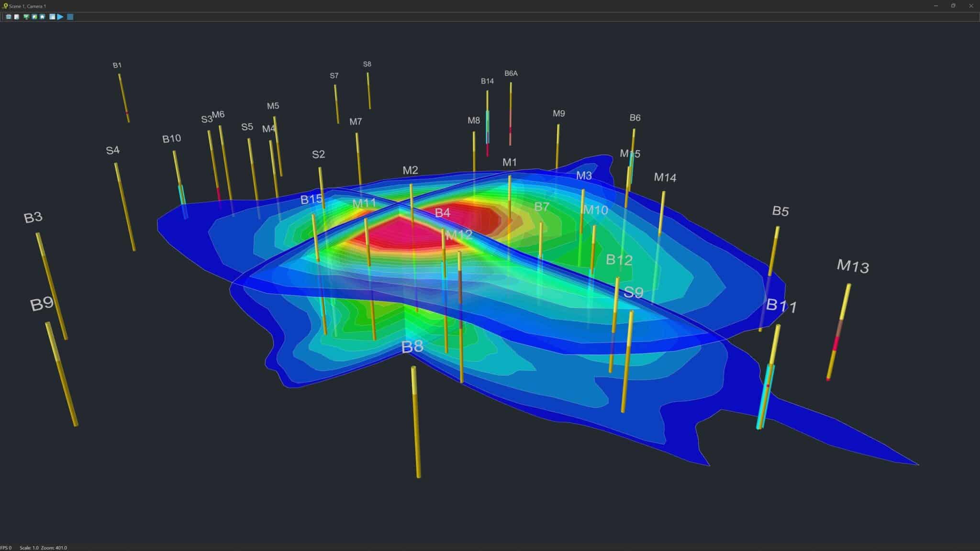Click the green monitor screen toolbar icon
The image size is (980, 551).
click(26, 17)
